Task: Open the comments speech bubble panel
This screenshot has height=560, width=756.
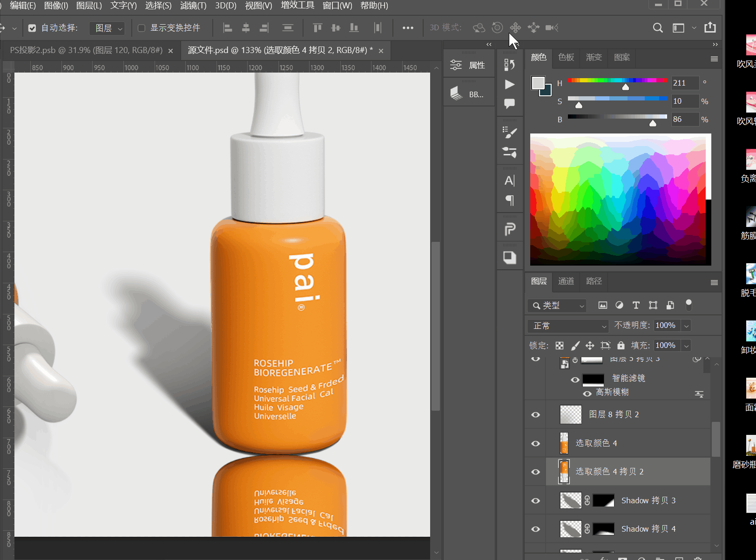Action: click(510, 104)
